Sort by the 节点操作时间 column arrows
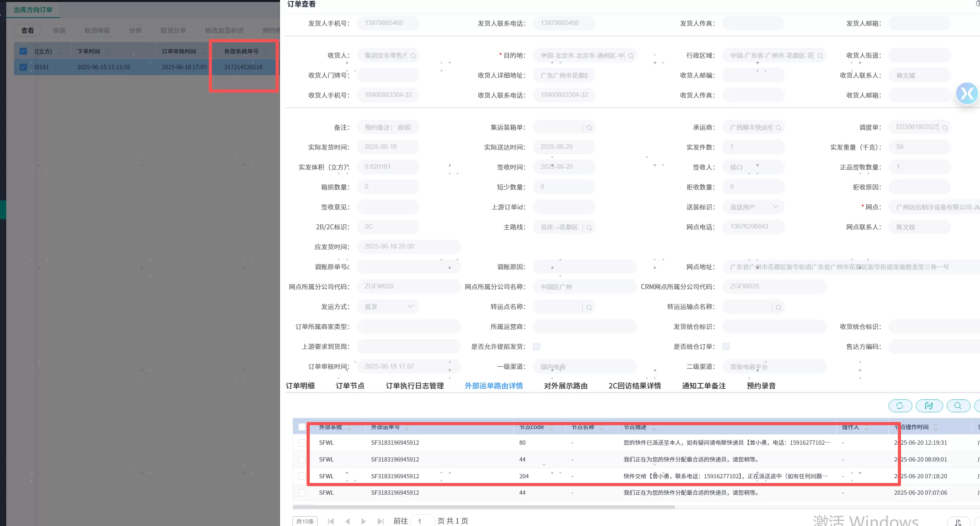980x526 pixels. tap(936, 427)
